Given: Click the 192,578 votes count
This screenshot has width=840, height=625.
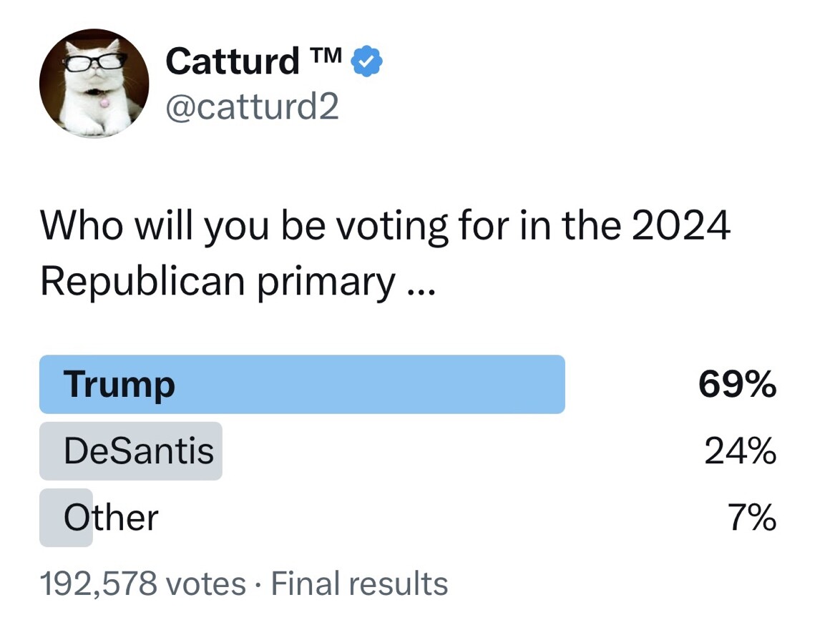Looking at the screenshot, I should [143, 584].
